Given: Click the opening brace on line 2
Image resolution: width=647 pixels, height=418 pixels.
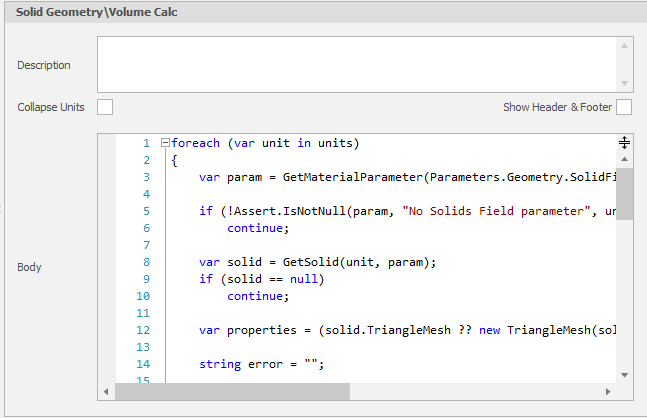Looking at the screenshot, I should [174, 161].
